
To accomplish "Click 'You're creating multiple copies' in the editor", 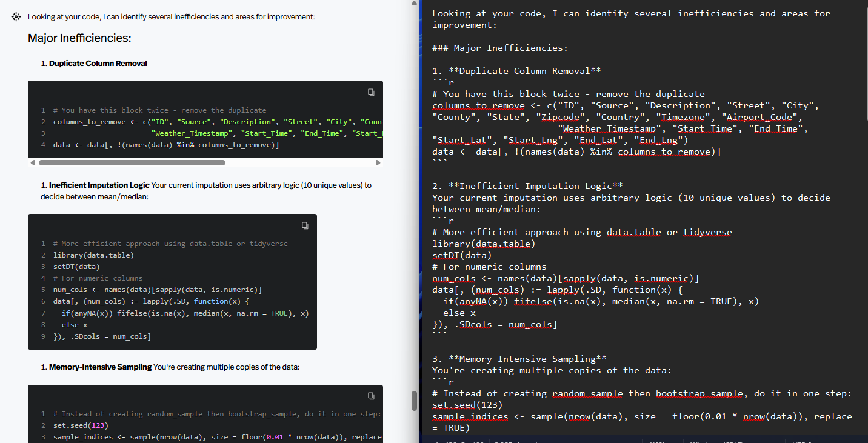I will click(552, 370).
